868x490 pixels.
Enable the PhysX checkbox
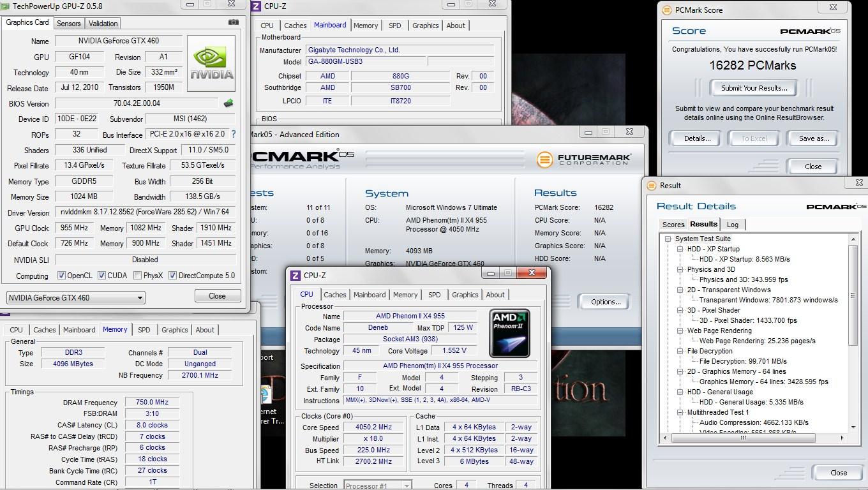click(137, 276)
